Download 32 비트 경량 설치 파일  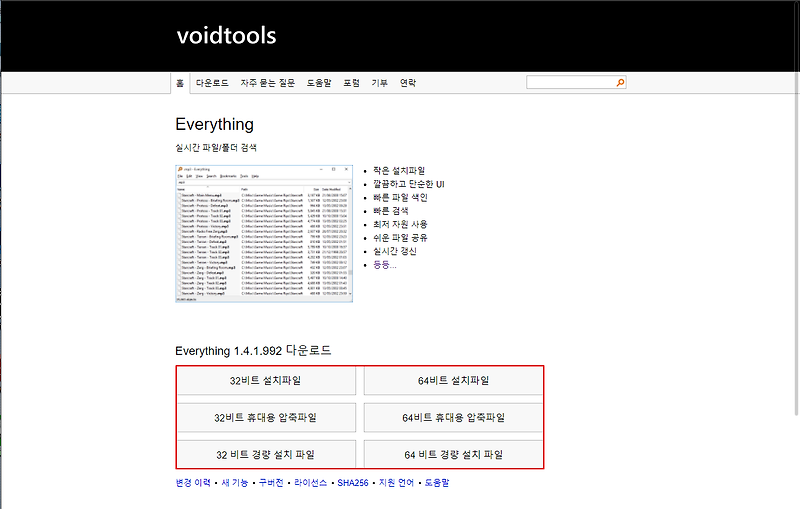(x=266, y=454)
